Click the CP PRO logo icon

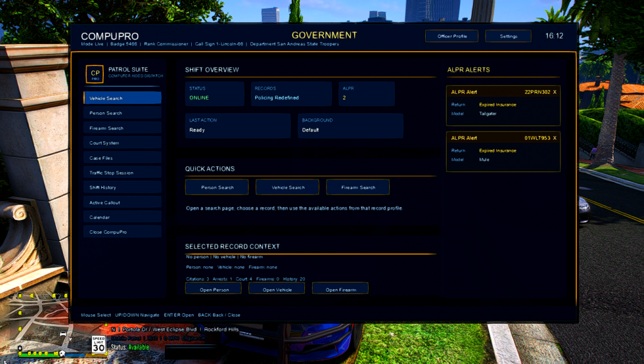(x=95, y=74)
